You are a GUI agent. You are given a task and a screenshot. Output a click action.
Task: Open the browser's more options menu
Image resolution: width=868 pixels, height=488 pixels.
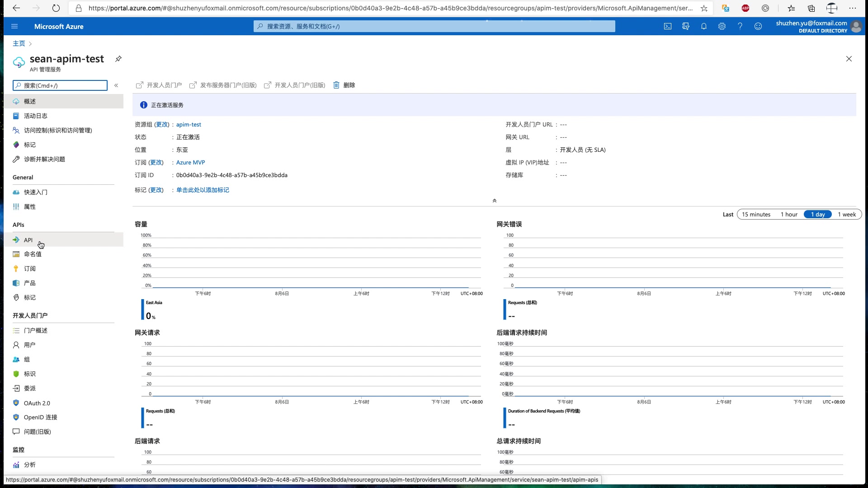coord(854,8)
